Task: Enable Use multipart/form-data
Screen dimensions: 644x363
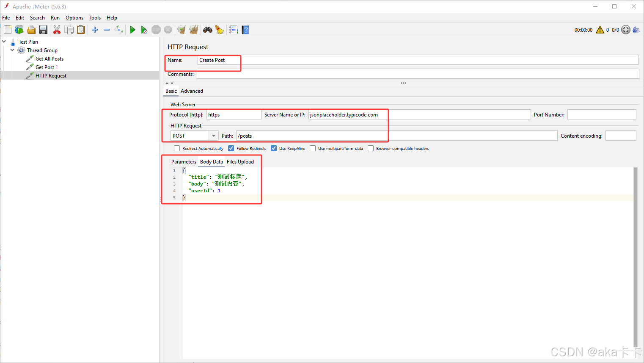Action: (313, 148)
